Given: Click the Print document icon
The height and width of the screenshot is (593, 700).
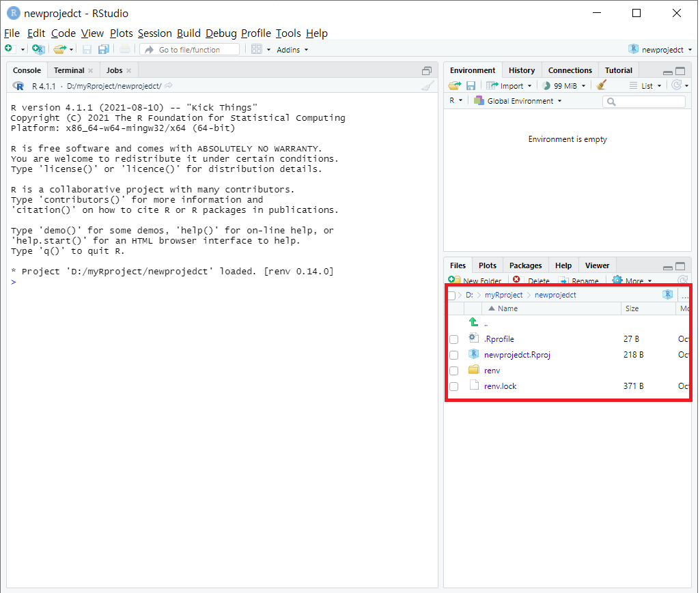Looking at the screenshot, I should [125, 49].
